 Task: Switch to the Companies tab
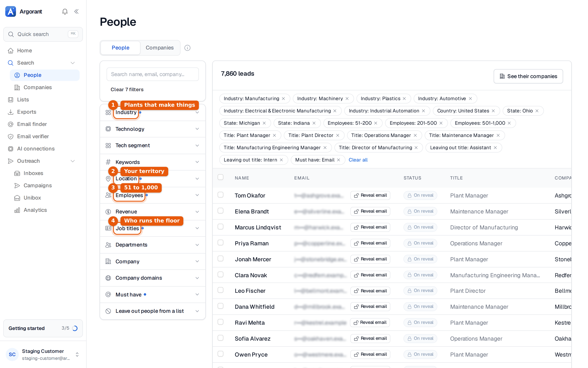point(160,48)
